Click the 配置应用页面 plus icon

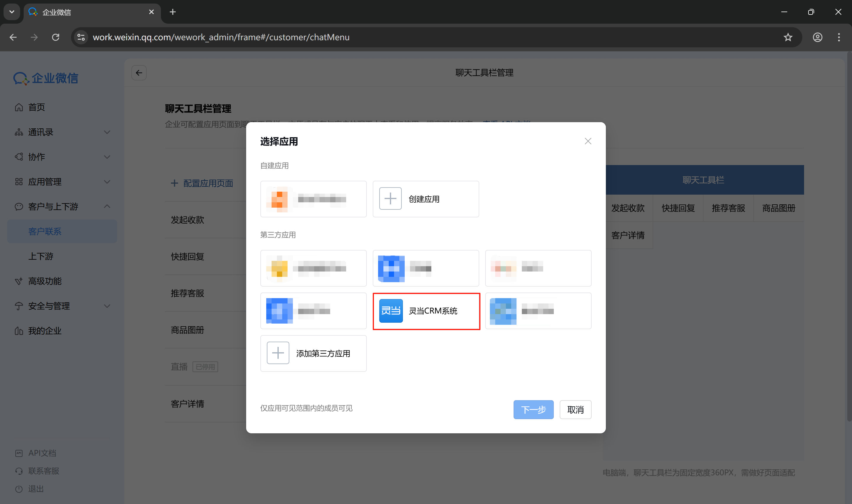[x=175, y=183]
